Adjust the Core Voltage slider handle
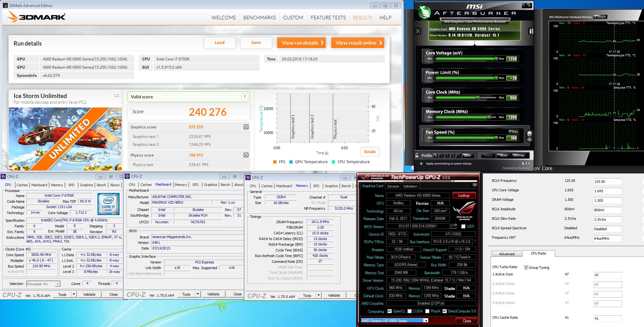Image resolution: width=644 pixels, height=327 pixels. coord(496,59)
